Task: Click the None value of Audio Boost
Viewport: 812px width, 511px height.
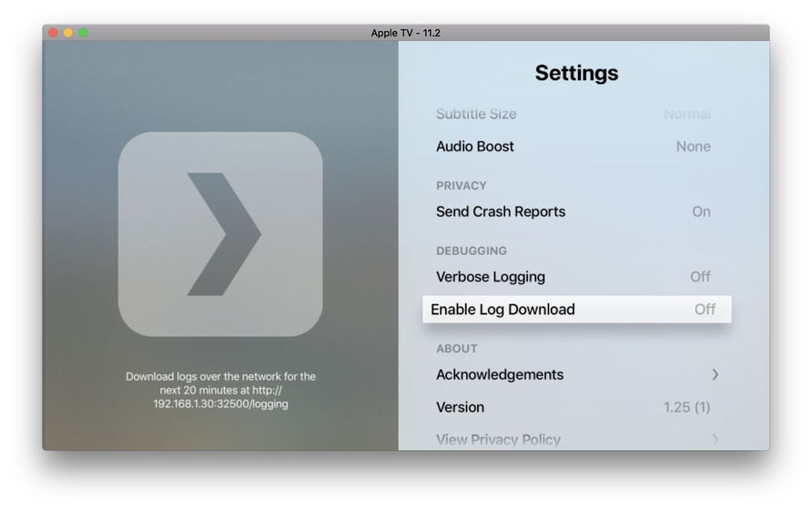Action: (694, 146)
